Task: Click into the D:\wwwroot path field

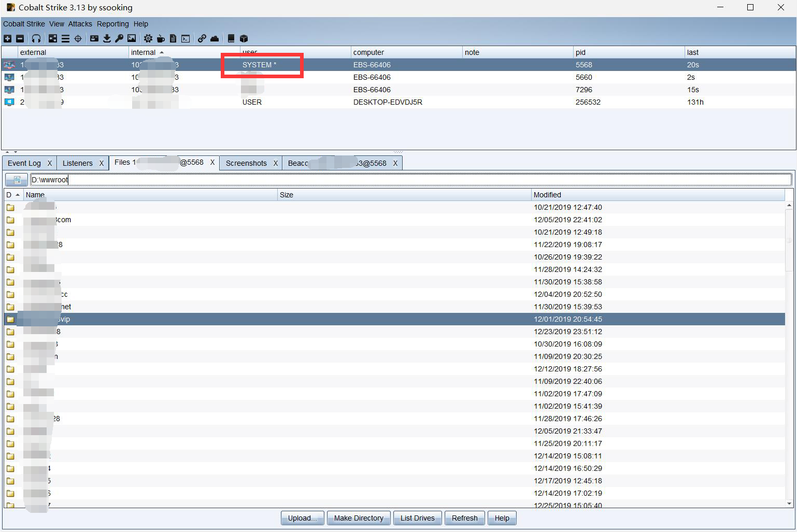Action: tap(411, 180)
